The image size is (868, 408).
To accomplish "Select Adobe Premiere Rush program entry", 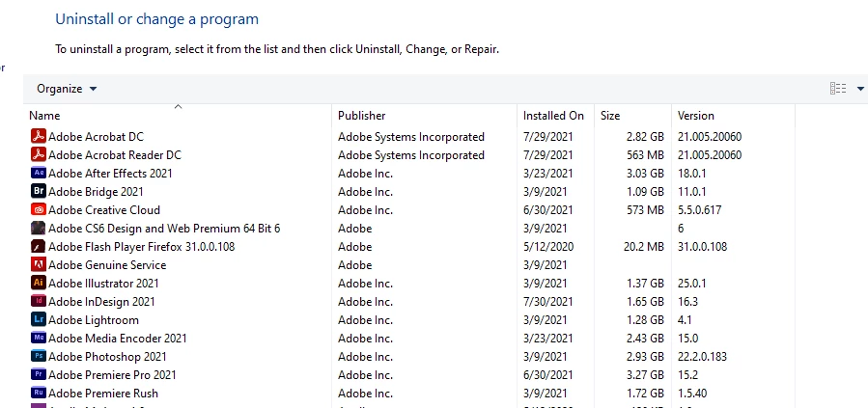I will coord(103,394).
